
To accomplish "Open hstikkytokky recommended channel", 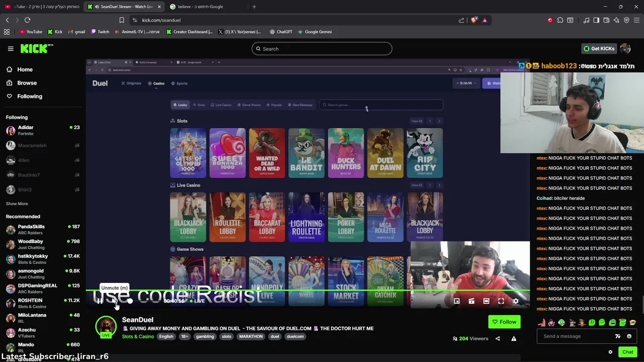I will point(43,259).
